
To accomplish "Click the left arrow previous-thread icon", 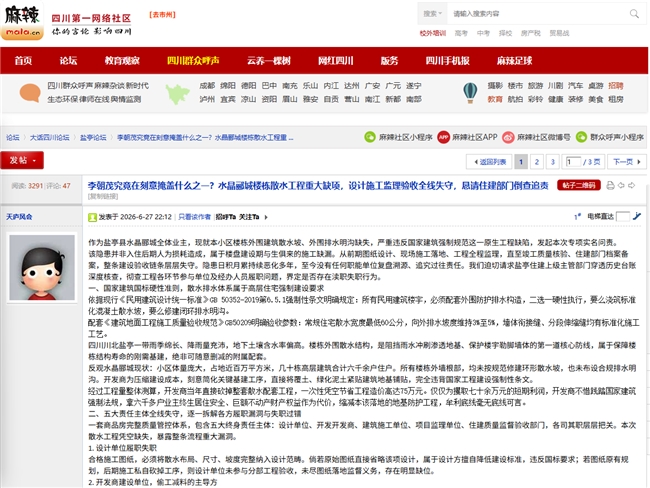I will point(621,185).
